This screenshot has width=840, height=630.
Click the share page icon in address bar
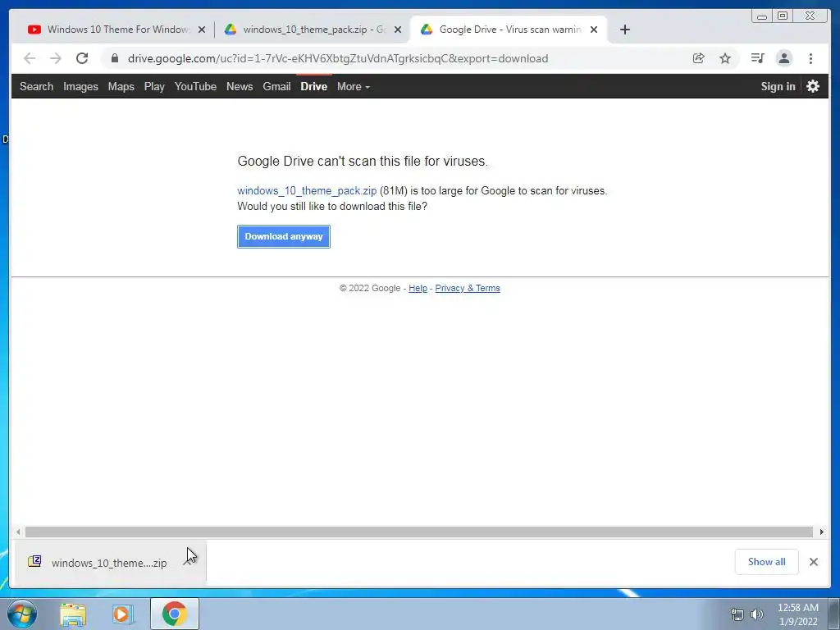point(698,58)
